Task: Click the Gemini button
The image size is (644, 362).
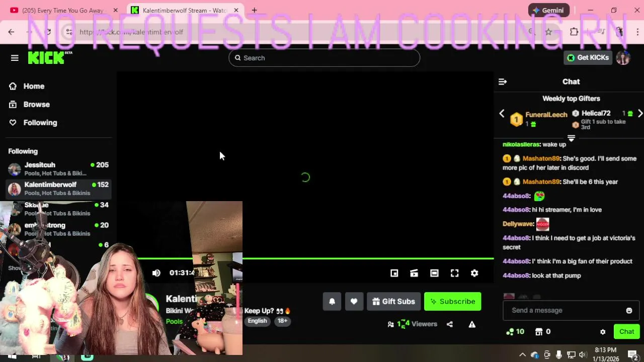Action: tap(548, 10)
